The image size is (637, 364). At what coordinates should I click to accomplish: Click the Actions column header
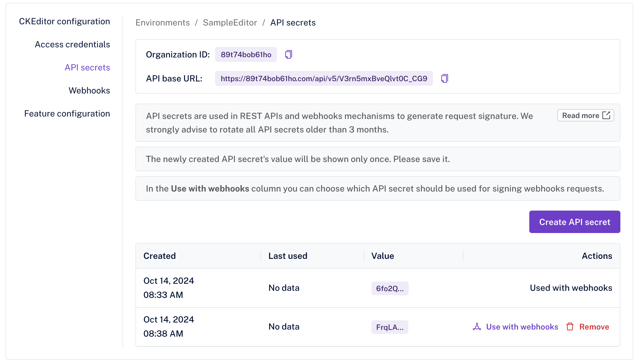(x=597, y=256)
